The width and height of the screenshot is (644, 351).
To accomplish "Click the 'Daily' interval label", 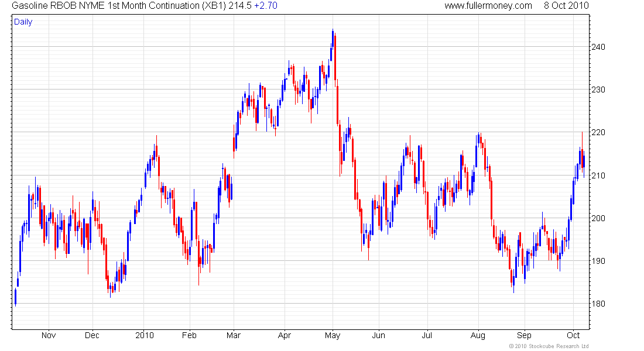I will pyautogui.click(x=23, y=22).
